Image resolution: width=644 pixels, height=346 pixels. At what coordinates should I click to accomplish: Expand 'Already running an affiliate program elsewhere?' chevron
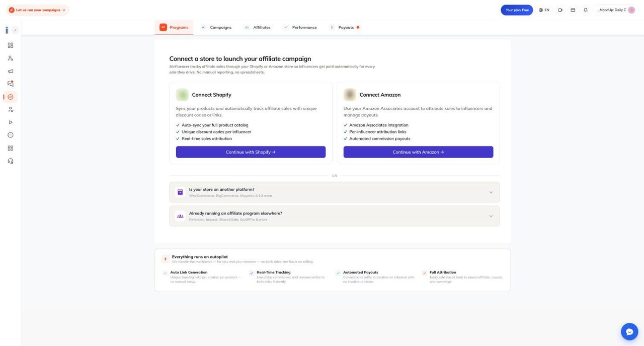click(x=491, y=216)
